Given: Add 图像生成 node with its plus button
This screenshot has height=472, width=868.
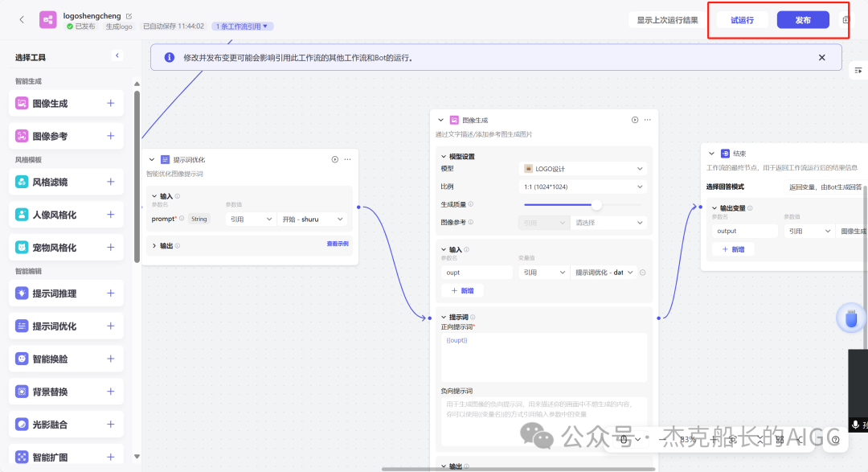Looking at the screenshot, I should click(x=111, y=103).
